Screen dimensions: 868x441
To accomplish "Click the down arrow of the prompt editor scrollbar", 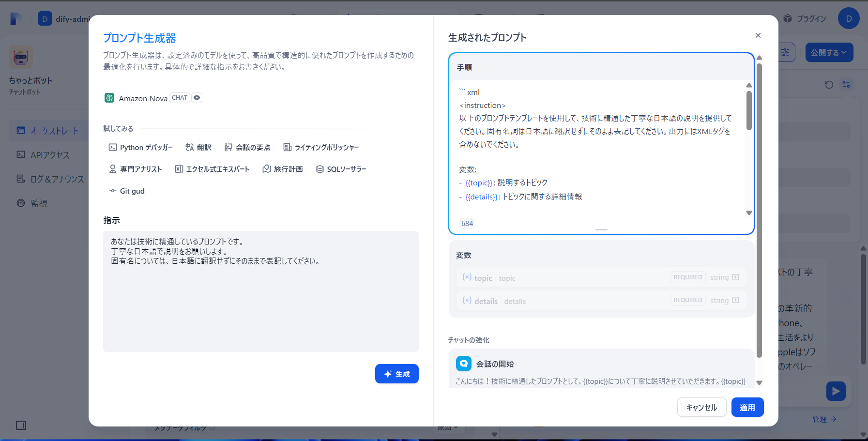I will tap(749, 213).
